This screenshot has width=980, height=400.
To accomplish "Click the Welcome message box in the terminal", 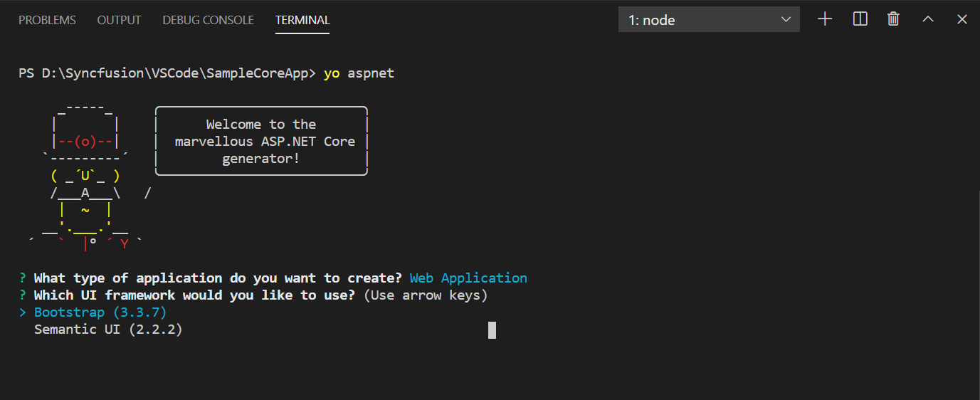I will [261, 141].
